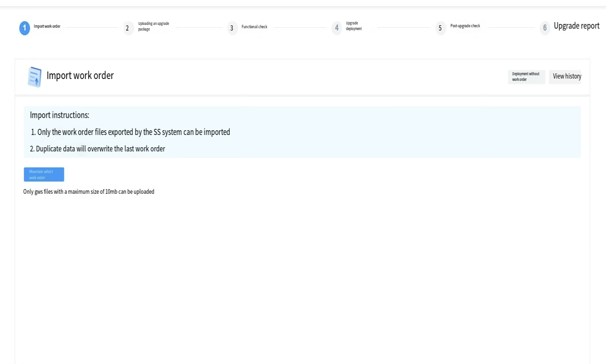606x364 pixels.
Task: Click the step 5 Post-upgrade check circle
Action: (440, 28)
